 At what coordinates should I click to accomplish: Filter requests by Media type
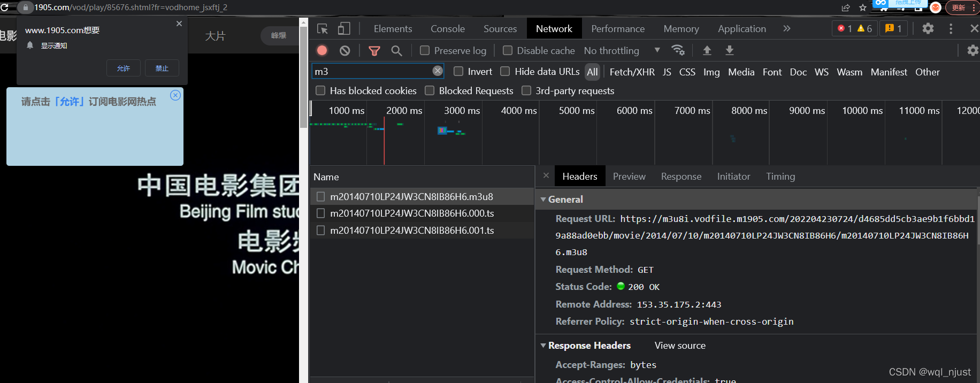(x=741, y=72)
